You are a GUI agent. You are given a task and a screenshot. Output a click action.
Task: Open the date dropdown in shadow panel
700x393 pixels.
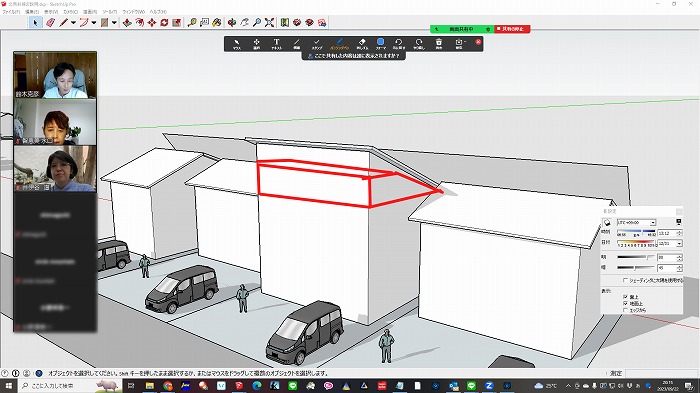click(679, 243)
